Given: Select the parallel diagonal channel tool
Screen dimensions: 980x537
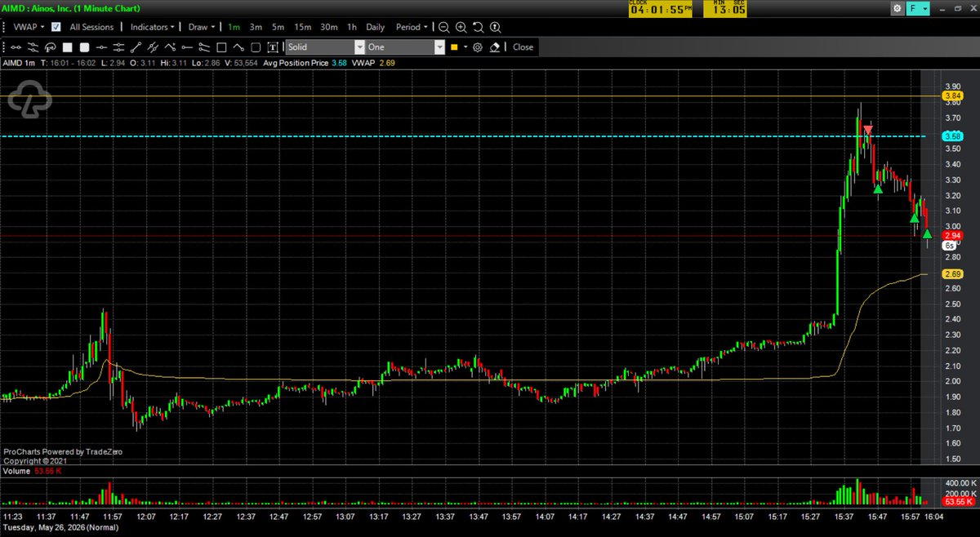Looking at the screenshot, I should 153,47.
